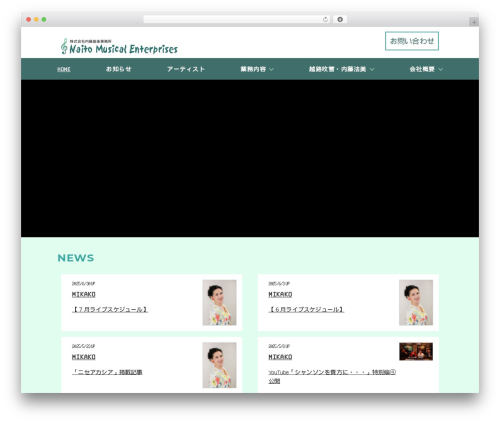This screenshot has width=500, height=423.
Task: Open MIKAKO link in 7月ライブスケジュール card
Action: click(84, 294)
